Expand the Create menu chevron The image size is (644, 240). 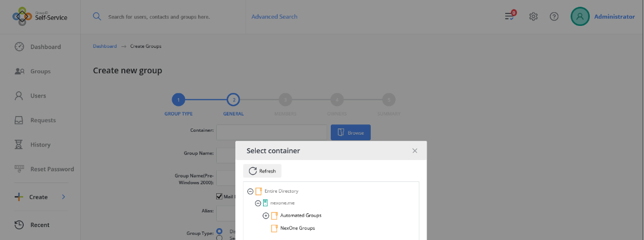tap(63, 197)
